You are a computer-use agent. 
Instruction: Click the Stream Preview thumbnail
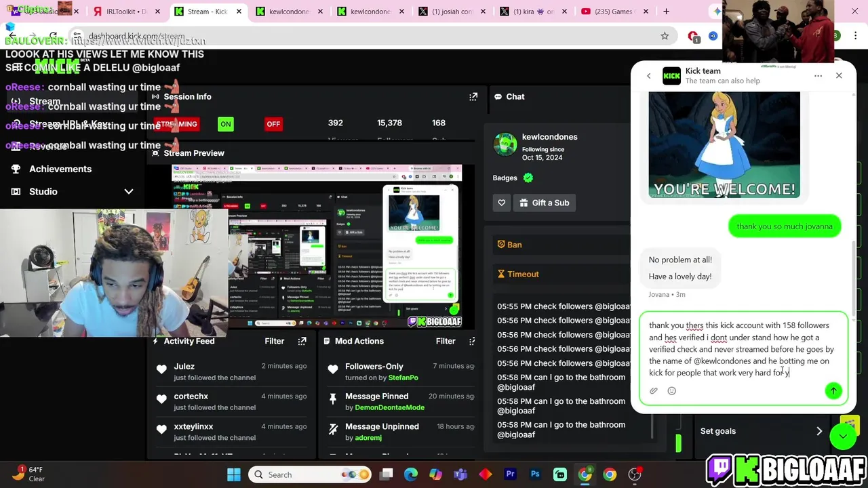317,247
